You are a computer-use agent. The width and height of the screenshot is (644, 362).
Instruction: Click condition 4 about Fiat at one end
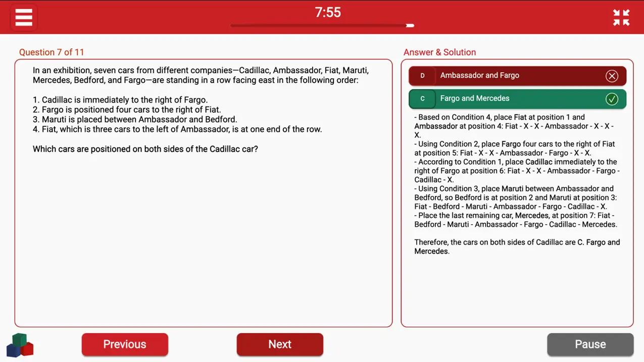pyautogui.click(x=177, y=129)
